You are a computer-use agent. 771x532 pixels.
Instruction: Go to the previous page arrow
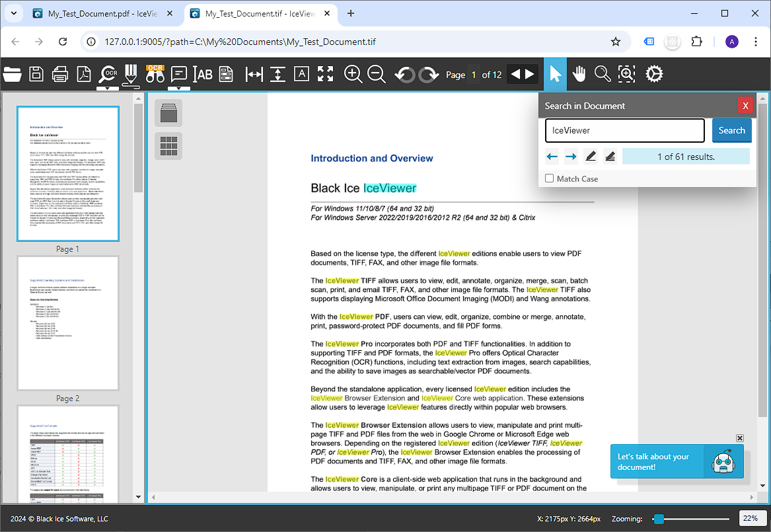tap(515, 74)
